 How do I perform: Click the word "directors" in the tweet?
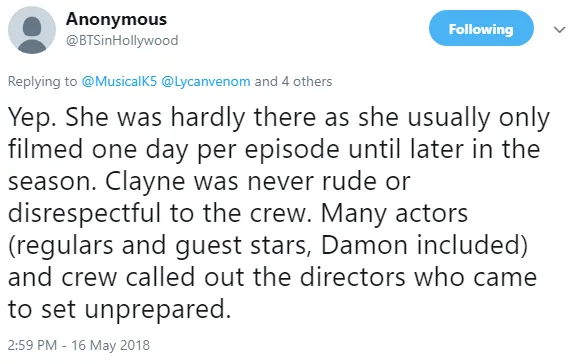click(x=352, y=277)
